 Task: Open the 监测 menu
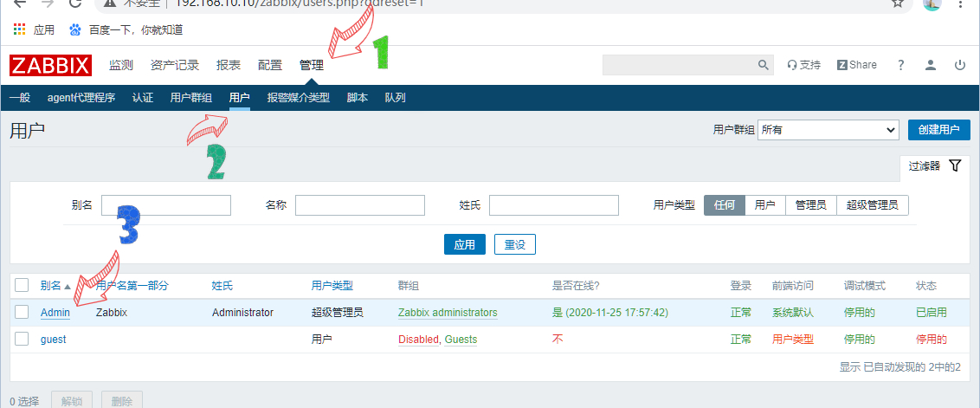point(120,65)
